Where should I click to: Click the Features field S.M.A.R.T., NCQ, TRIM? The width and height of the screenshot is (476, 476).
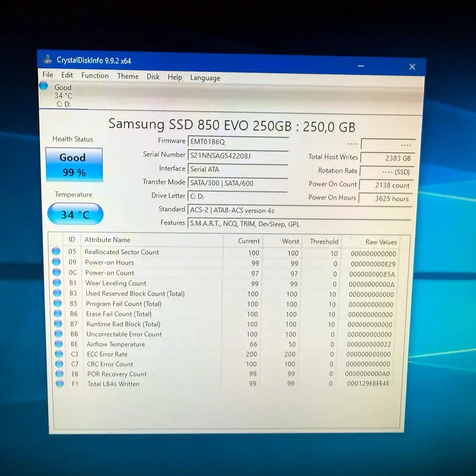pos(299,224)
